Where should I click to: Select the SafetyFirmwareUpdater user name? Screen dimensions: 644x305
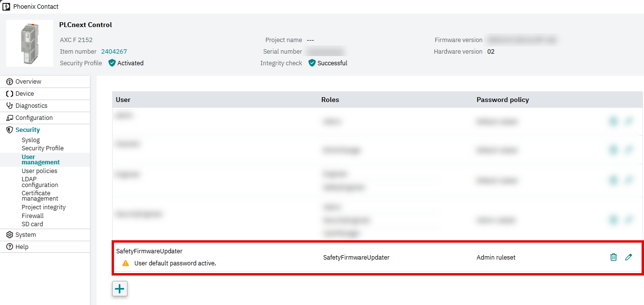149,251
